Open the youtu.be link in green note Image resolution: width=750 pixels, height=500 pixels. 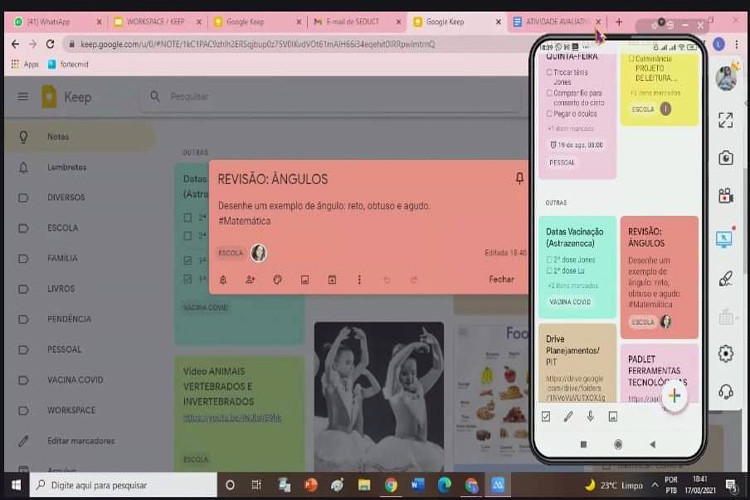(232, 418)
